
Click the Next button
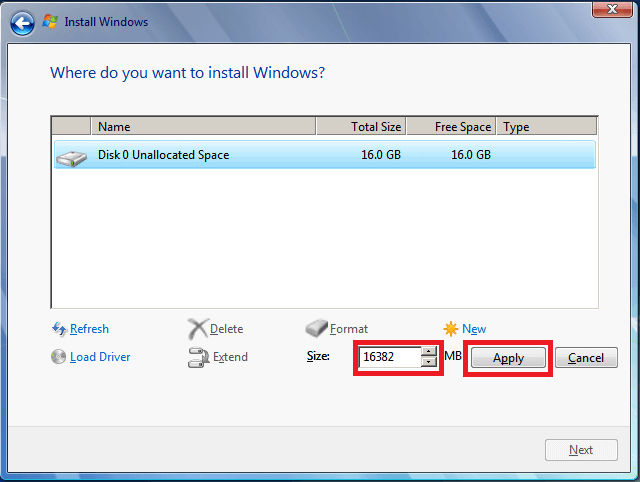[581, 450]
